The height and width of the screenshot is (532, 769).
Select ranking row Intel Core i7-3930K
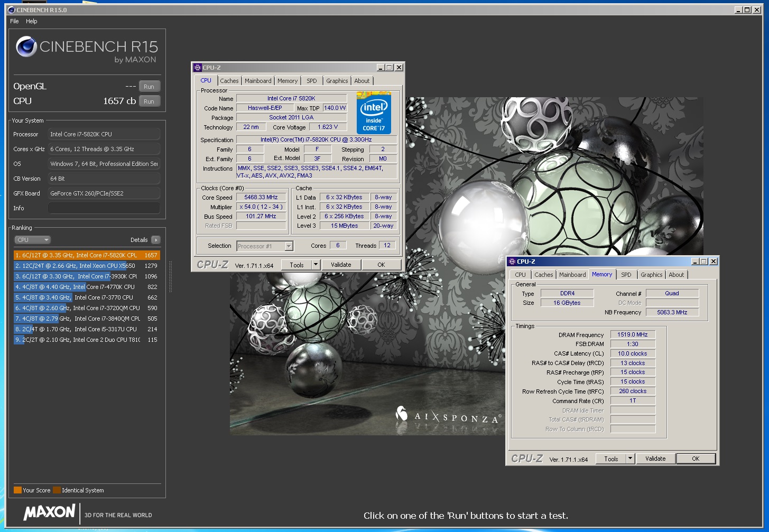(x=87, y=276)
